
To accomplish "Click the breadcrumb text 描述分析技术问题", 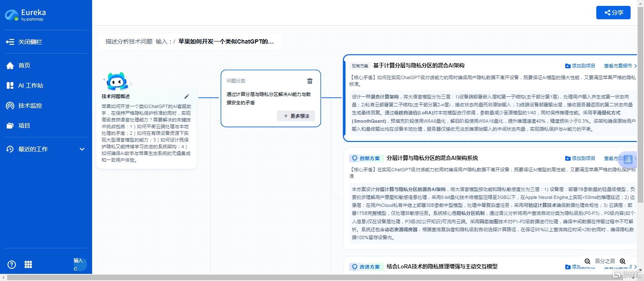I will 129,41.
